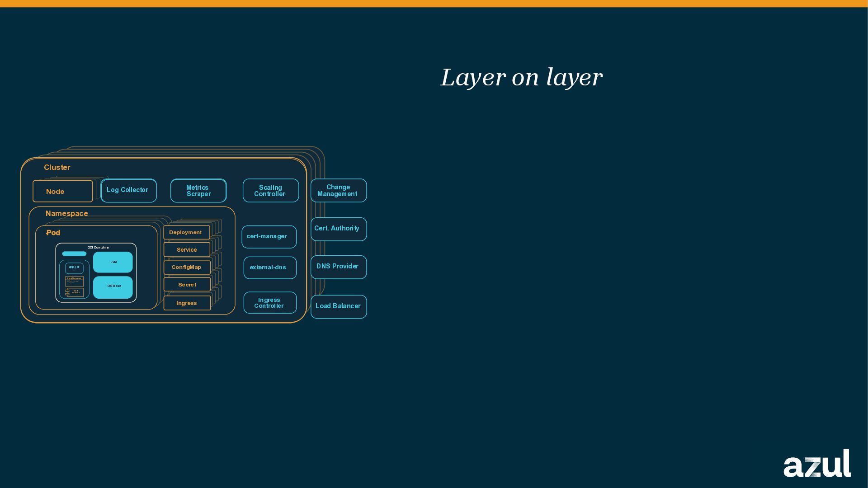Viewport: 868px width, 488px height.
Task: Select the Log Collector box
Action: coord(128,190)
